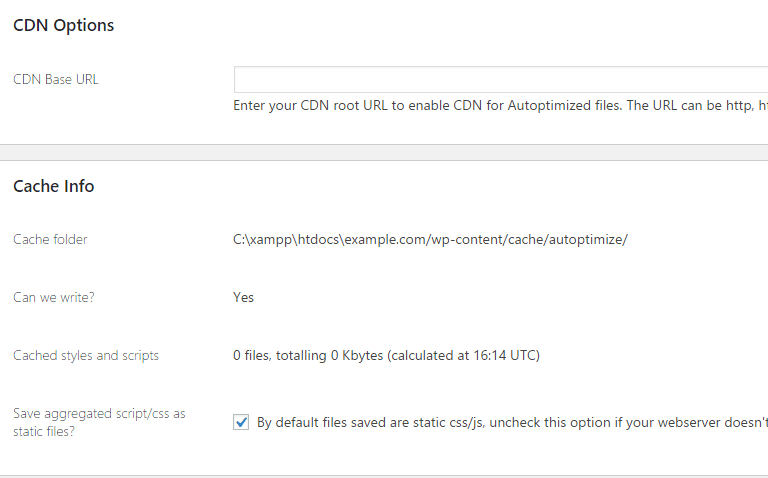
Task: Click the C:\xampp\htdocs cache folder path
Action: [430, 239]
